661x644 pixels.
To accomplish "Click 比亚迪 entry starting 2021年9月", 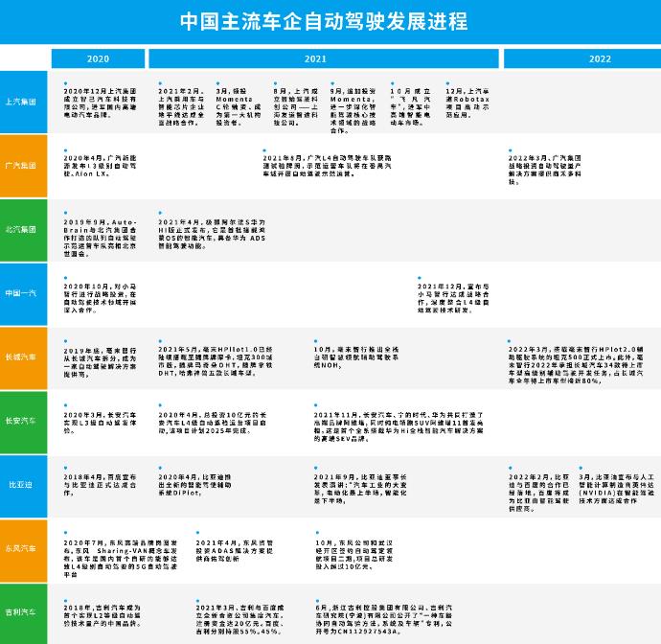I will pos(360,489).
